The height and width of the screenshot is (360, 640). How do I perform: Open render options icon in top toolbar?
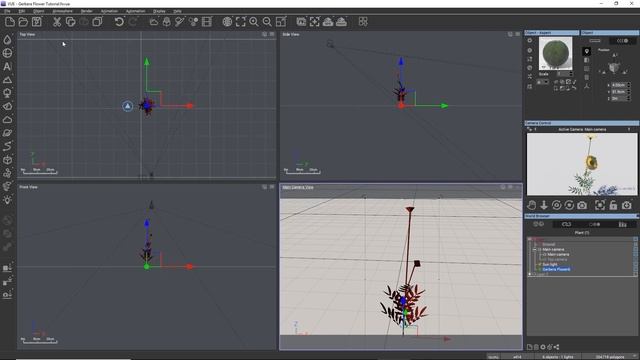pyautogui.click(x=301, y=22)
